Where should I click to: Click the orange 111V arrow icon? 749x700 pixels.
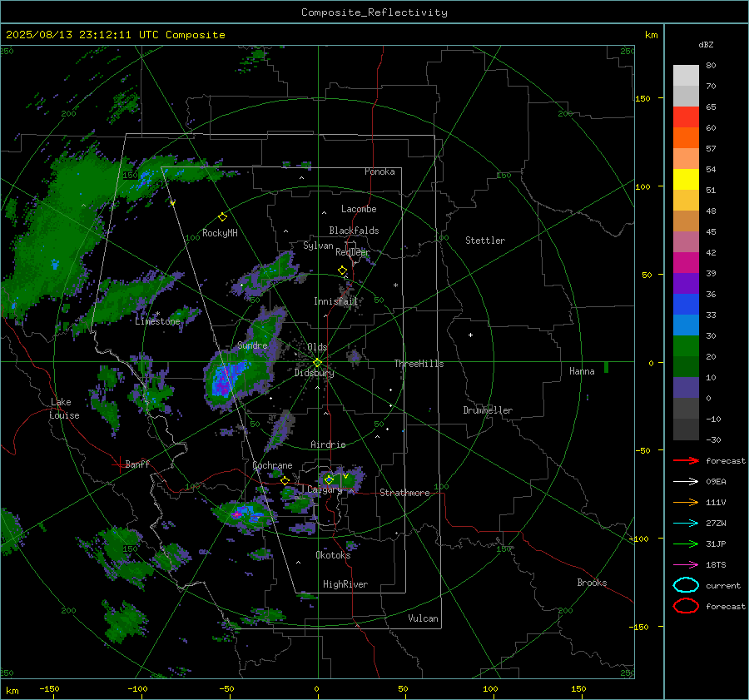pos(686,502)
